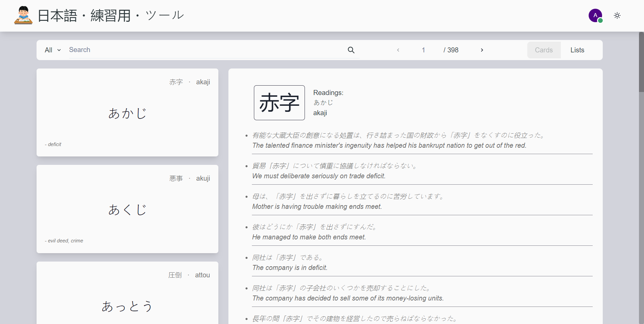Edit the current page number field
The width and height of the screenshot is (644, 324).
point(424,50)
